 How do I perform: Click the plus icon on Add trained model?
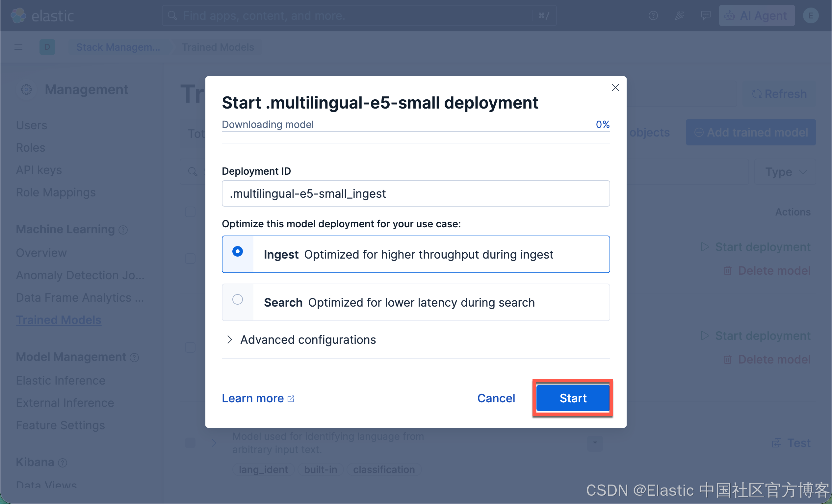tap(699, 132)
